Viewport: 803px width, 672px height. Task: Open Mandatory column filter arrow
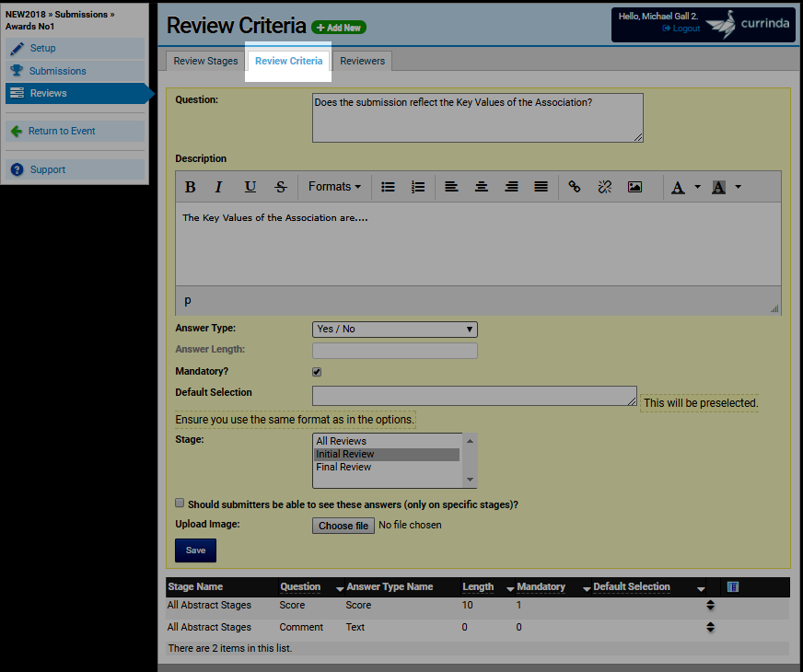(587, 589)
